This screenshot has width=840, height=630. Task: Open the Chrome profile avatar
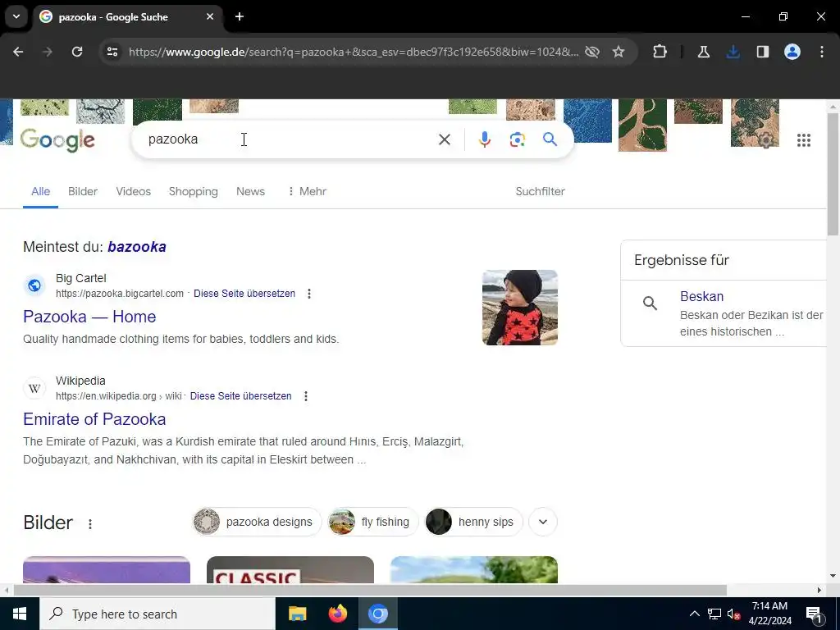coord(792,52)
